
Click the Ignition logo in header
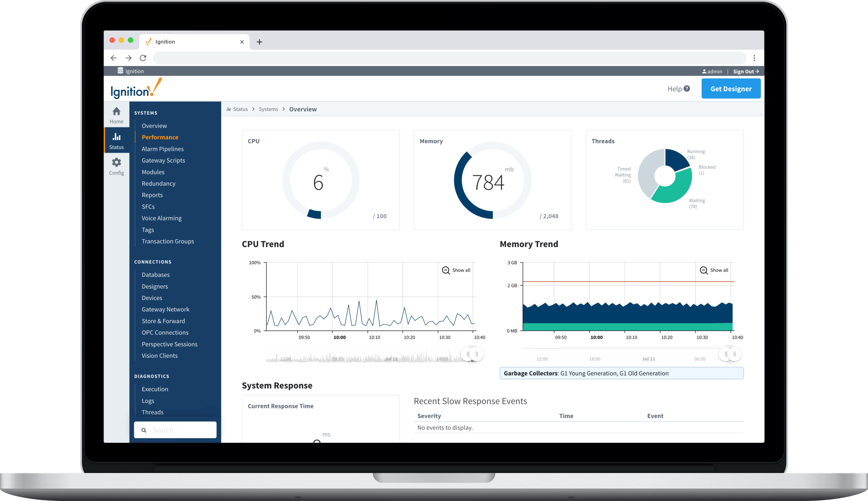point(136,89)
